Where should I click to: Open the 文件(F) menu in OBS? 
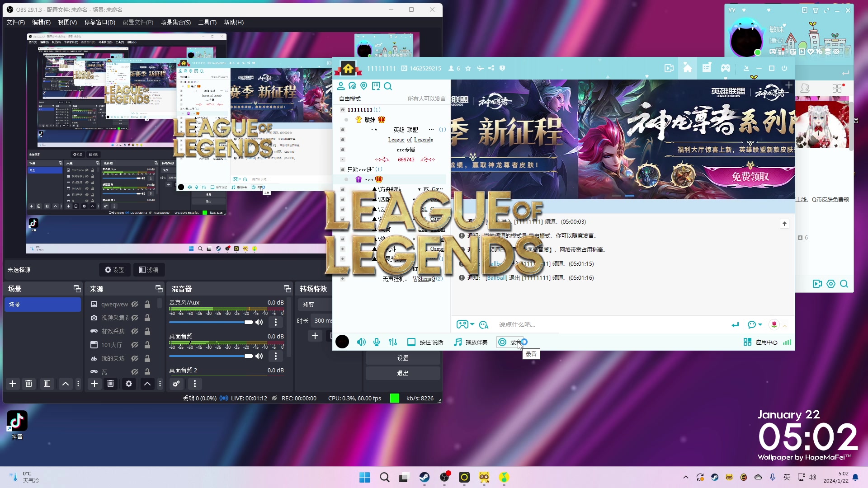pyautogui.click(x=15, y=22)
